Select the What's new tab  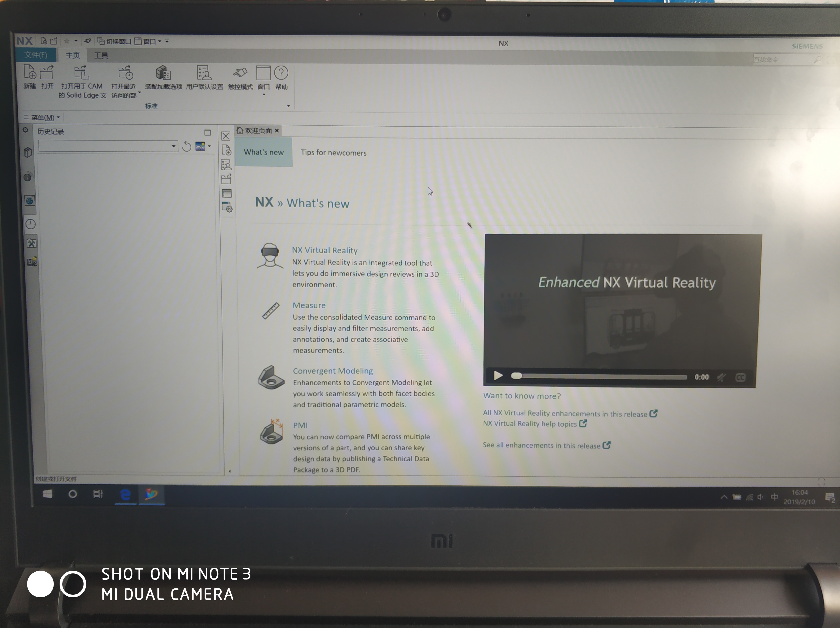264,152
